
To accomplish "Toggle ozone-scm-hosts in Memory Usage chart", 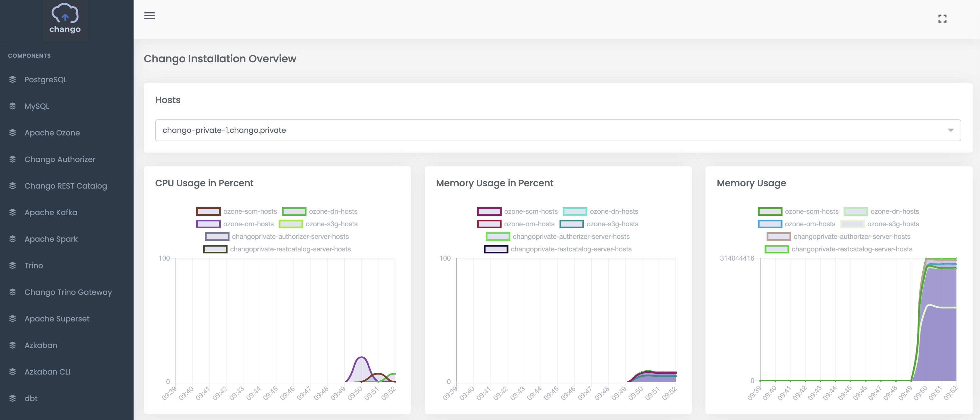I will [x=798, y=211].
